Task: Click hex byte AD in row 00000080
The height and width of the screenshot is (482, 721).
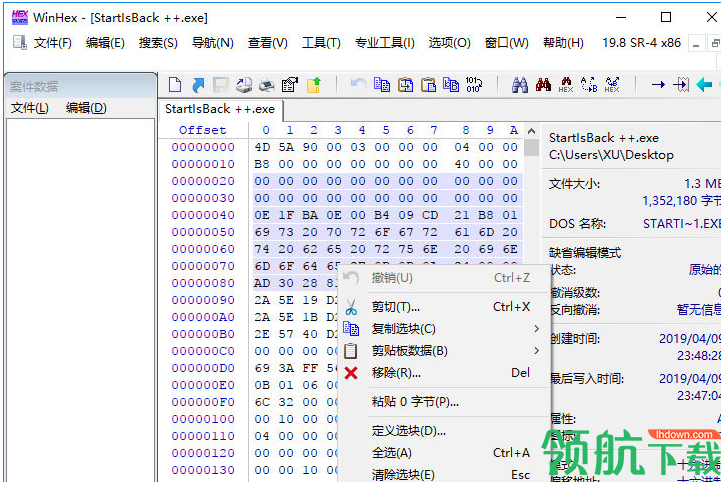Action: 262,283
